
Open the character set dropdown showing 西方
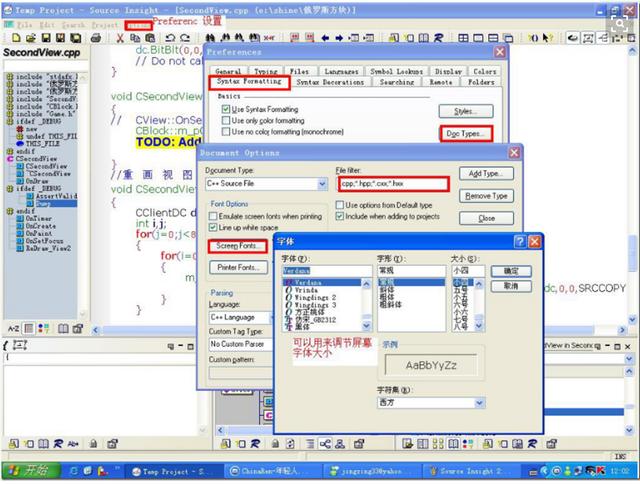(x=480, y=403)
